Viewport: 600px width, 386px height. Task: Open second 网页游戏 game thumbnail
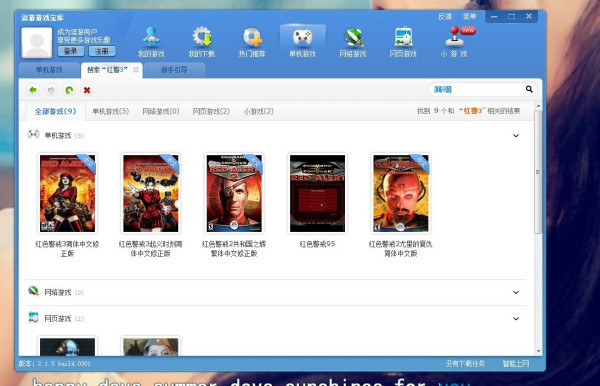click(x=151, y=346)
